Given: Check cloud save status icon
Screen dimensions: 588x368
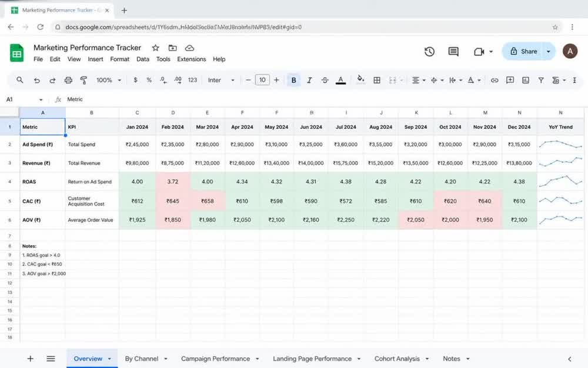Looking at the screenshot, I should (x=189, y=48).
